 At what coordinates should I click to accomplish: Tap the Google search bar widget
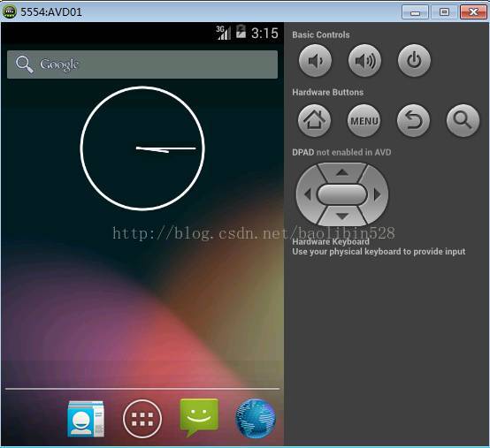(142, 65)
